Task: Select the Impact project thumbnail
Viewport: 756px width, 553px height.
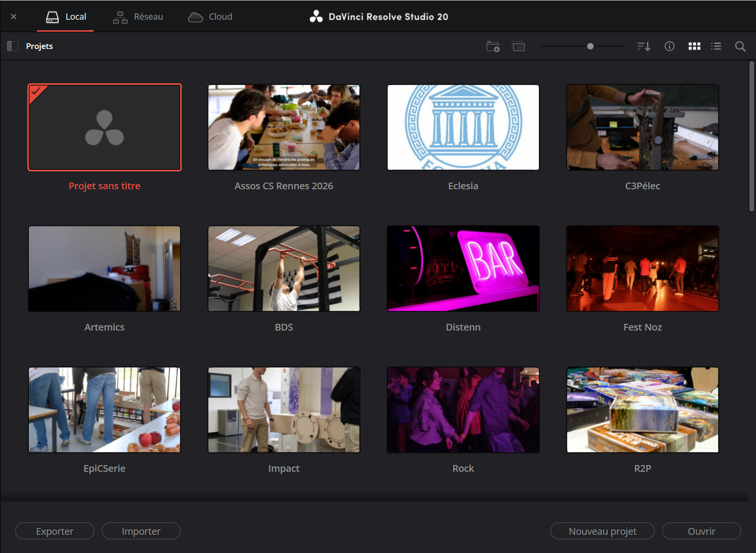Action: click(x=284, y=410)
